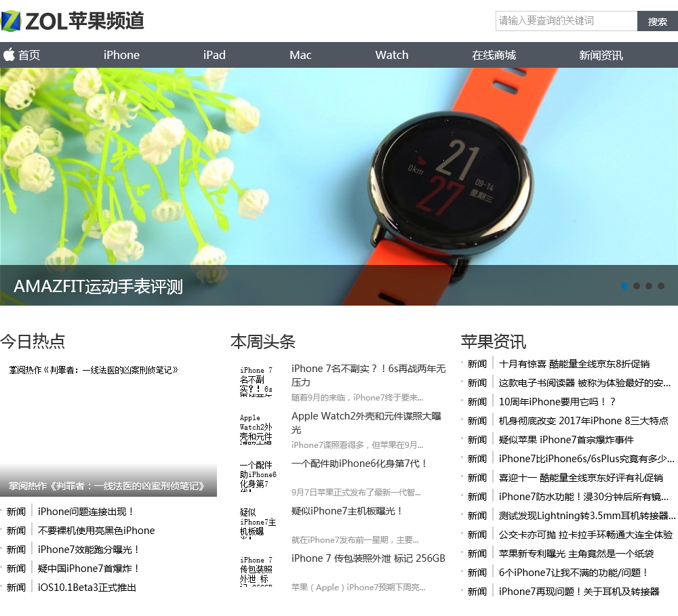This screenshot has width=678, height=616.
Task: Open 10周年iPhone要用它吗！？ link
Action: (557, 402)
